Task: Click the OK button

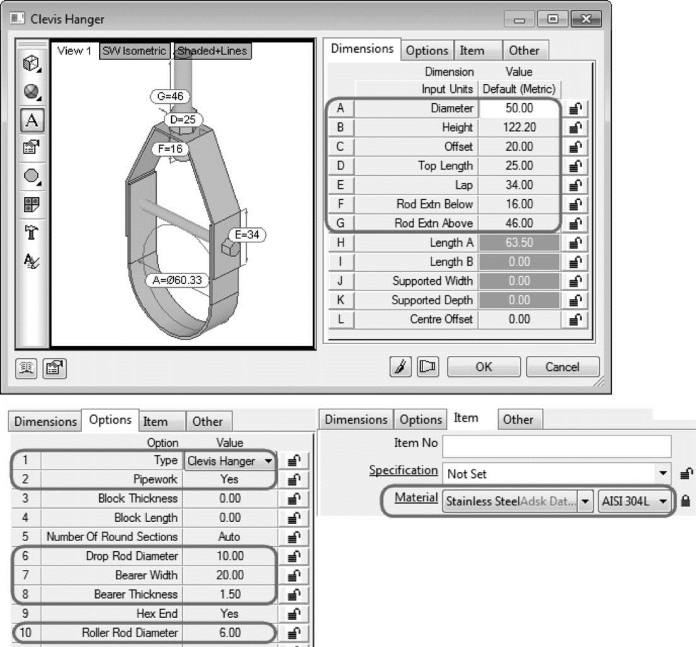Action: pos(483,367)
